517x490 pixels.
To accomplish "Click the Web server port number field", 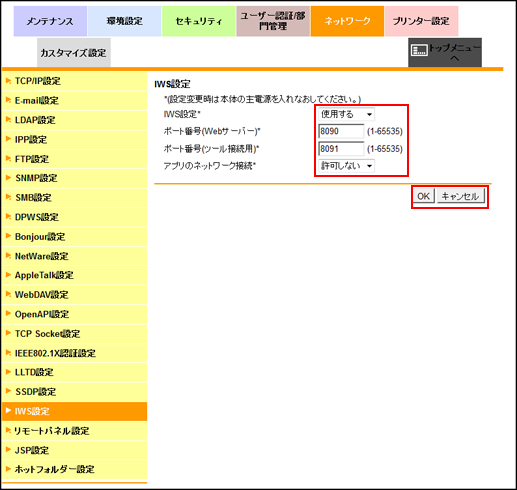I will tap(341, 131).
